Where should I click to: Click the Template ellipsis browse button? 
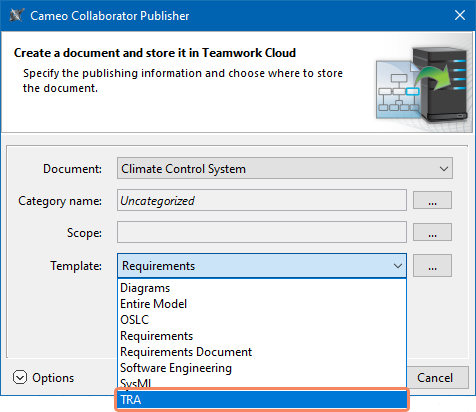coord(432,266)
